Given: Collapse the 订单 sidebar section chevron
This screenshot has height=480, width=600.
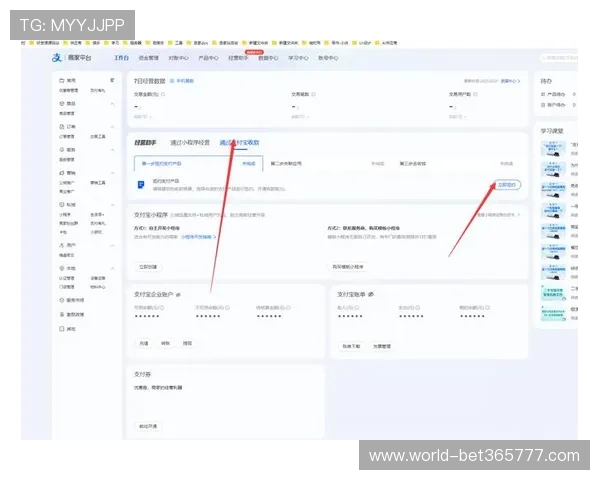Looking at the screenshot, I should coord(112,127).
